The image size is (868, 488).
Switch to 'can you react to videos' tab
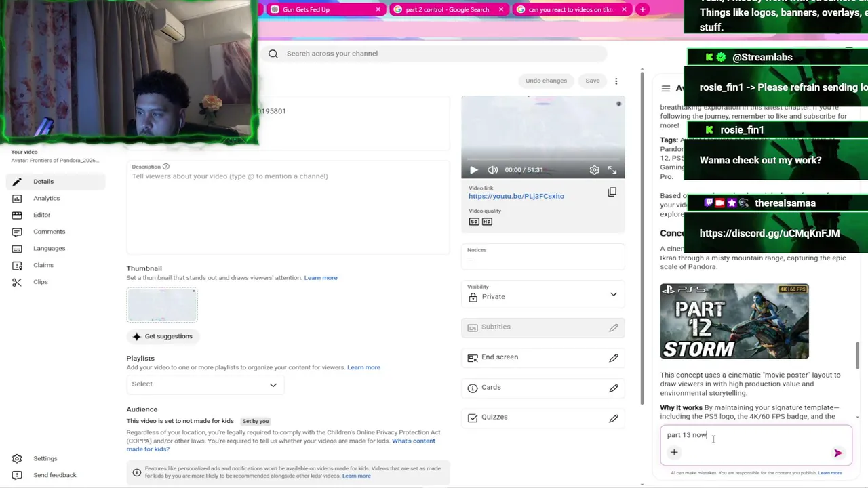[572, 9]
